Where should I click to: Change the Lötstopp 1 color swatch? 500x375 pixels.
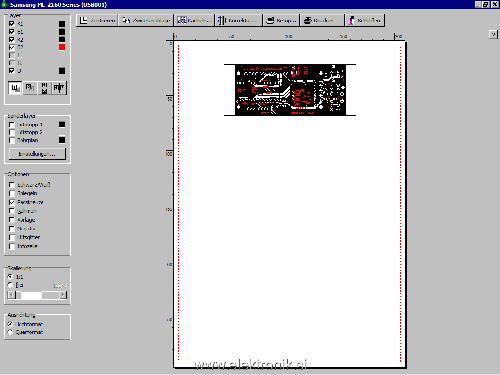62,124
